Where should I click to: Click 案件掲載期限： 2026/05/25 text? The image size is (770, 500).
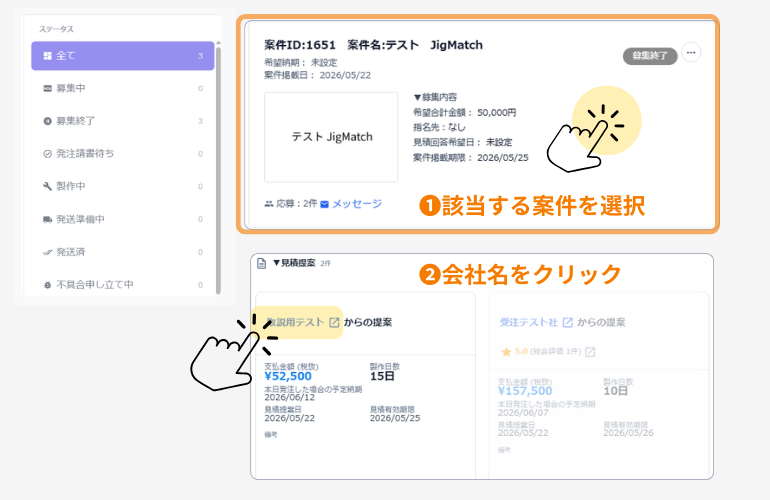tap(470, 158)
